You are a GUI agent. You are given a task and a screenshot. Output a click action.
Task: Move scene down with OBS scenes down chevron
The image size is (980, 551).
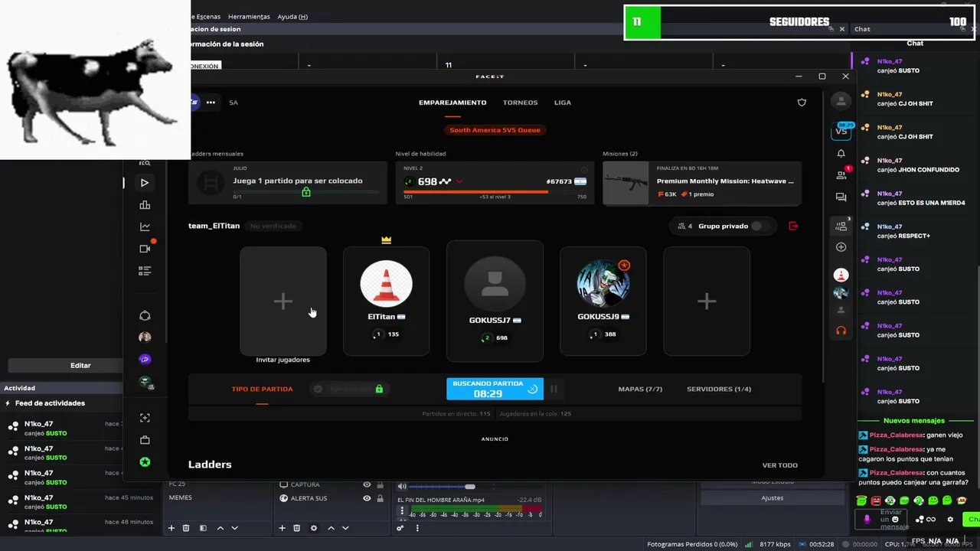pos(234,528)
